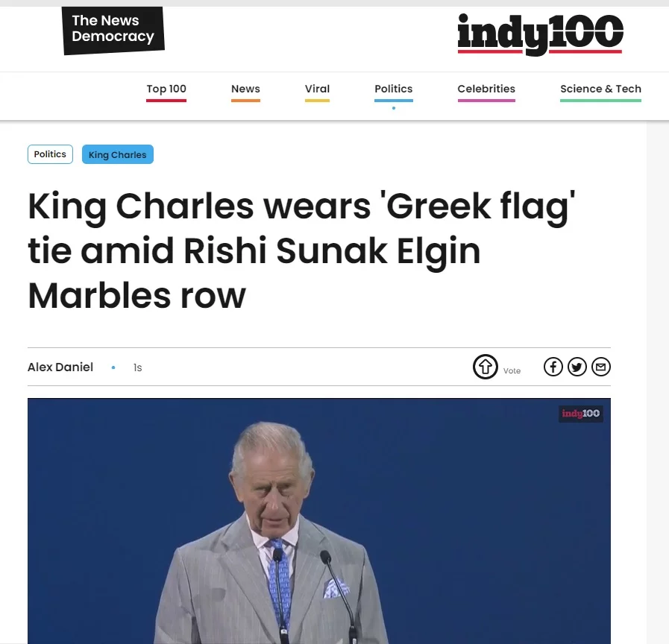This screenshot has width=669, height=644.
Task: Go to the News section
Action: (245, 89)
